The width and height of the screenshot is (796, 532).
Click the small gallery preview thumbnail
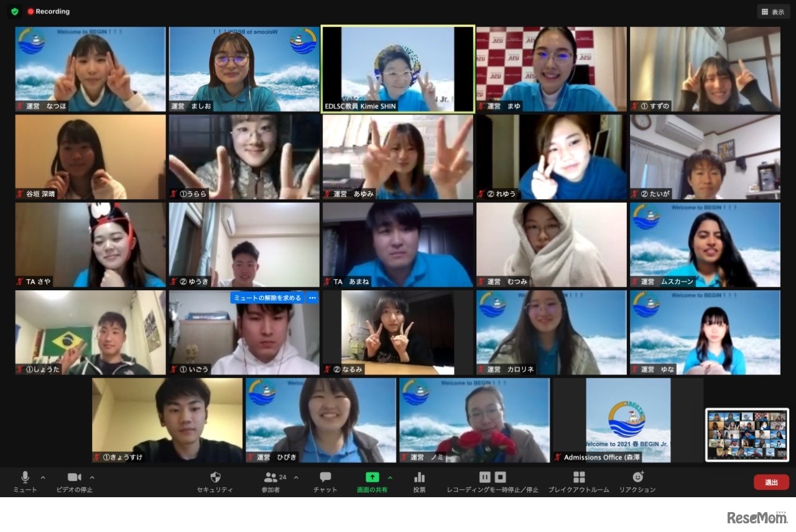747,434
